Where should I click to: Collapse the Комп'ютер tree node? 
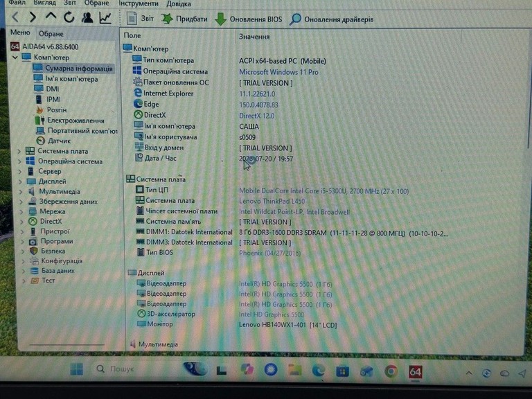pyautogui.click(x=15, y=57)
